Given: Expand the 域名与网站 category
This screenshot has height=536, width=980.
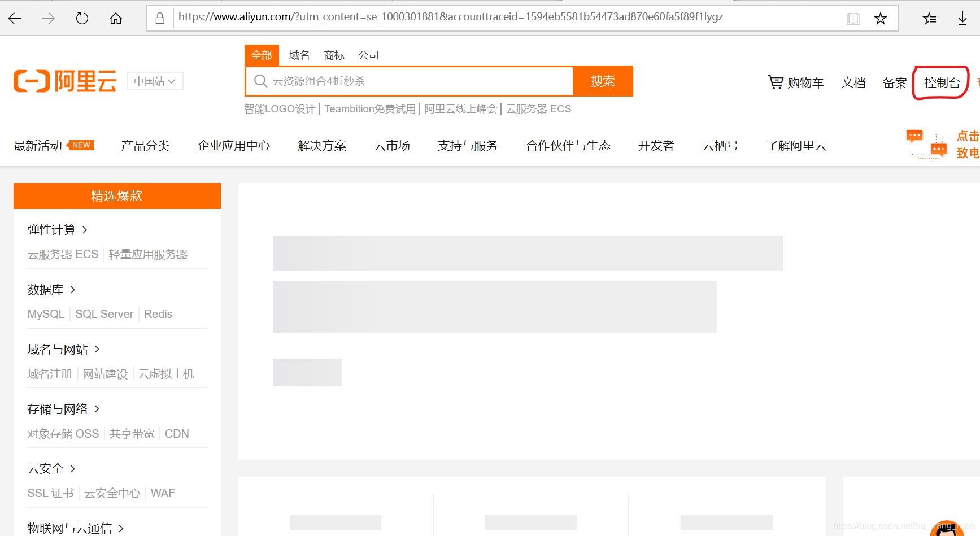Looking at the screenshot, I should click(63, 350).
